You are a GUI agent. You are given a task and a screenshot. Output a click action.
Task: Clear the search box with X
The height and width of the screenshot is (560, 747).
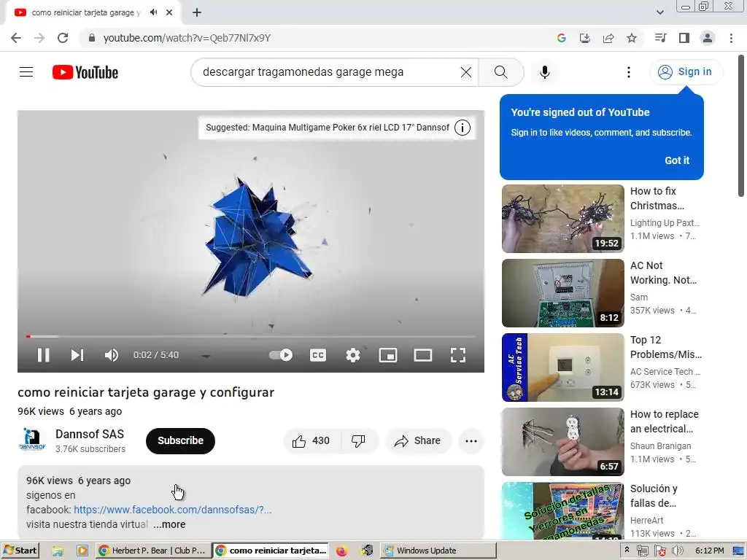click(466, 72)
